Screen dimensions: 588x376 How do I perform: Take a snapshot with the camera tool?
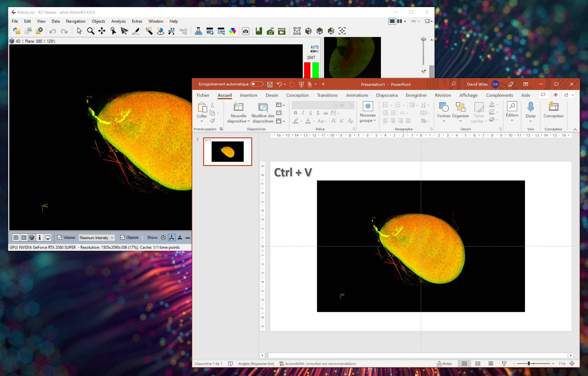coord(245,31)
